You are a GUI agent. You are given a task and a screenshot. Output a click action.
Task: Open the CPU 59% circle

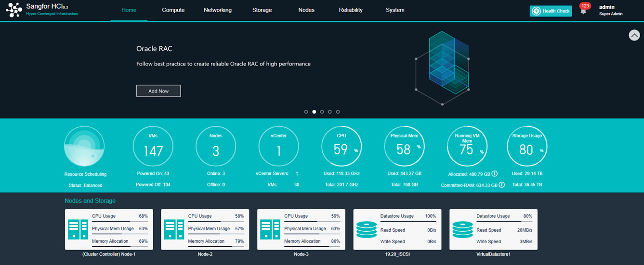[342, 146]
